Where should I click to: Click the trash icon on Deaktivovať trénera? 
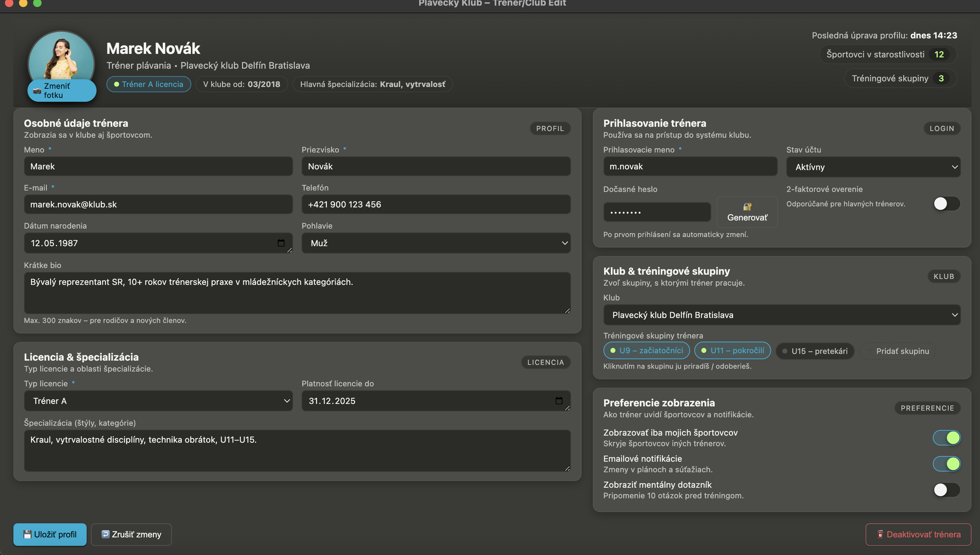click(881, 535)
